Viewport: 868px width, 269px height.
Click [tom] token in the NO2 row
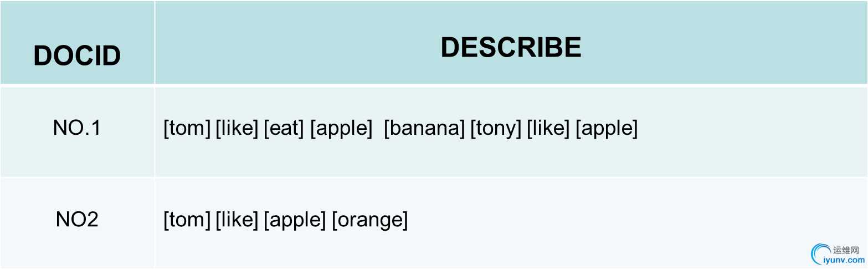[x=187, y=220]
